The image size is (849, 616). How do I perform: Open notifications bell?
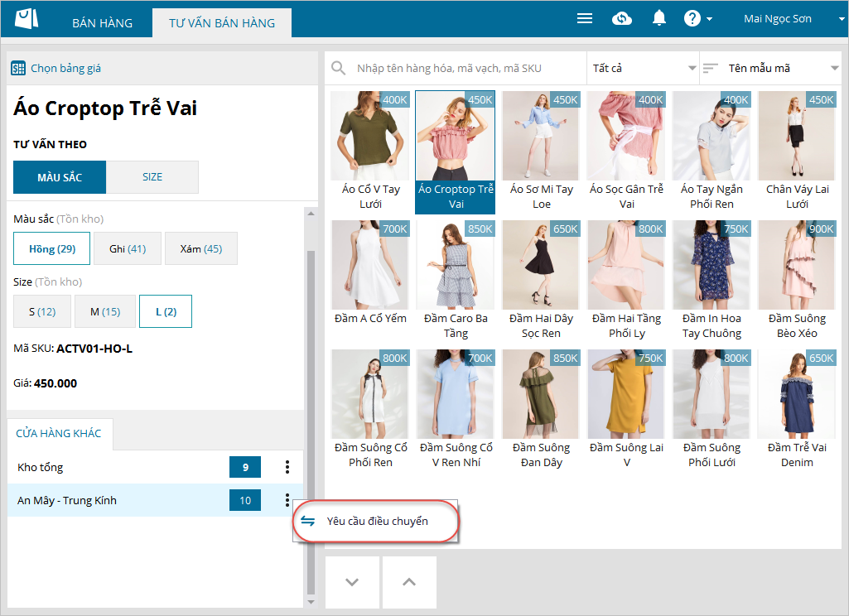tap(659, 18)
